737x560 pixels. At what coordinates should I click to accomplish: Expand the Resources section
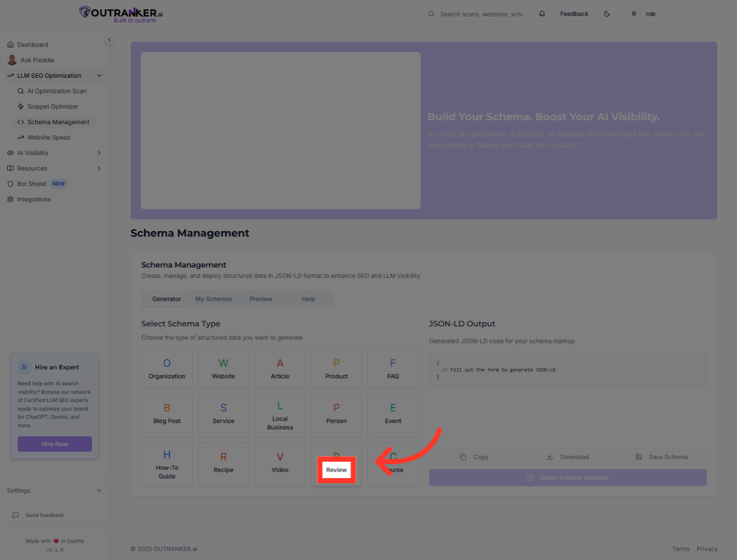coord(55,169)
